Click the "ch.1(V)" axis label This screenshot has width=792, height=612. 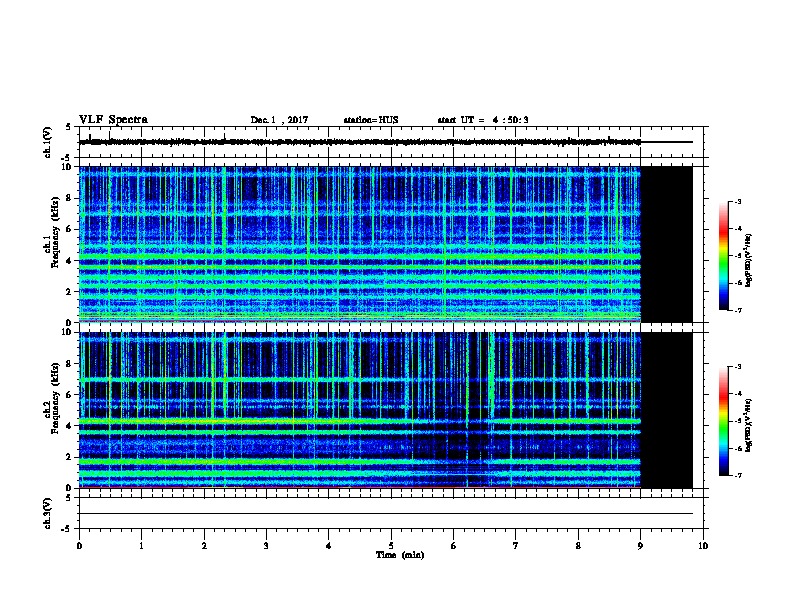pos(48,142)
